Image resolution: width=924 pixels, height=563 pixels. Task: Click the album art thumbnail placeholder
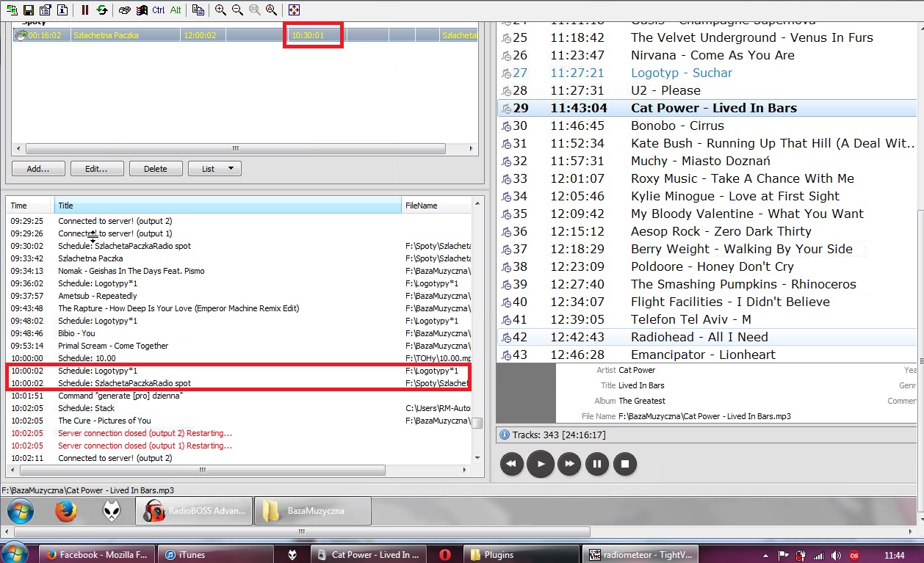[x=526, y=393]
